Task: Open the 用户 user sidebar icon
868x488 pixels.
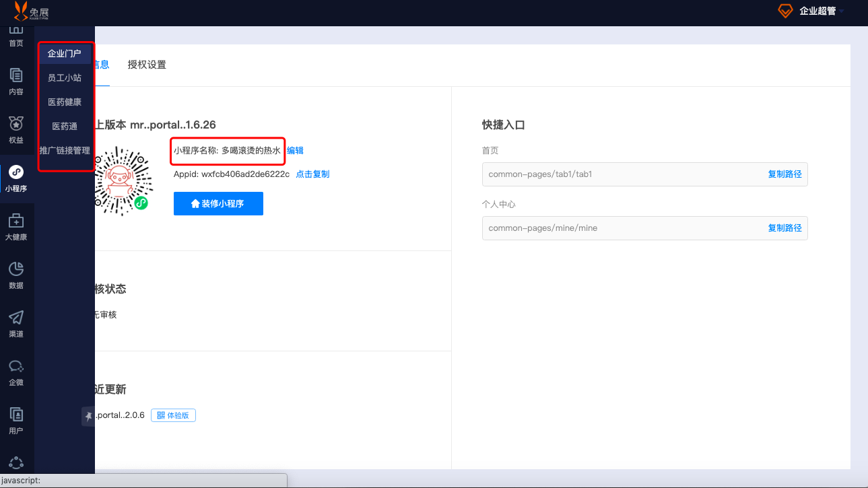Action: coord(16,414)
